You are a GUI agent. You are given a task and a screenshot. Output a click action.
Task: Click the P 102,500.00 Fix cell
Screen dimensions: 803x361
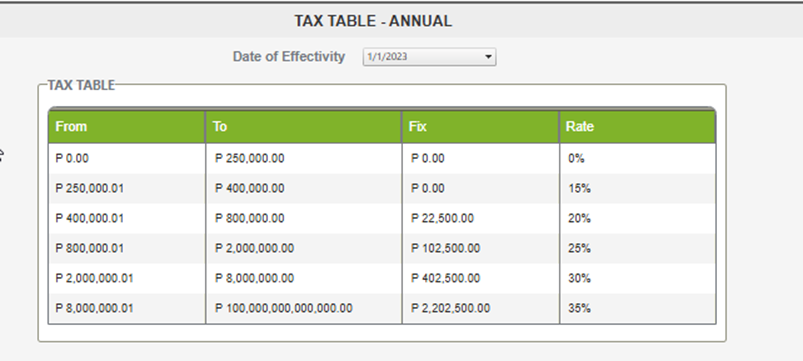pyautogui.click(x=480, y=248)
